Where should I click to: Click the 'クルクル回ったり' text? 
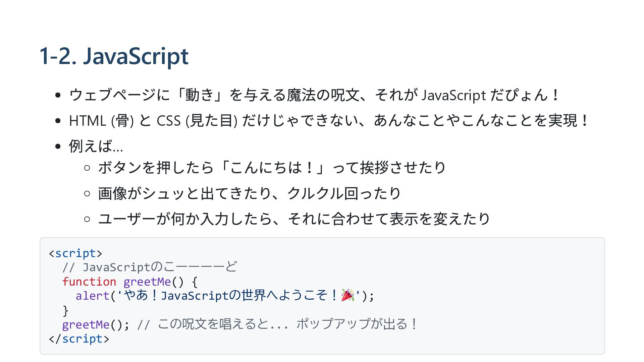coord(344,193)
